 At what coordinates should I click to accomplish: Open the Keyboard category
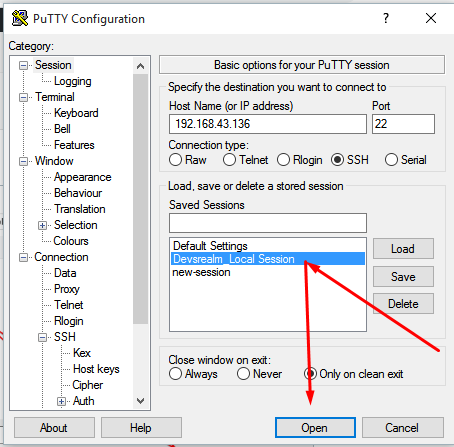coord(76,113)
